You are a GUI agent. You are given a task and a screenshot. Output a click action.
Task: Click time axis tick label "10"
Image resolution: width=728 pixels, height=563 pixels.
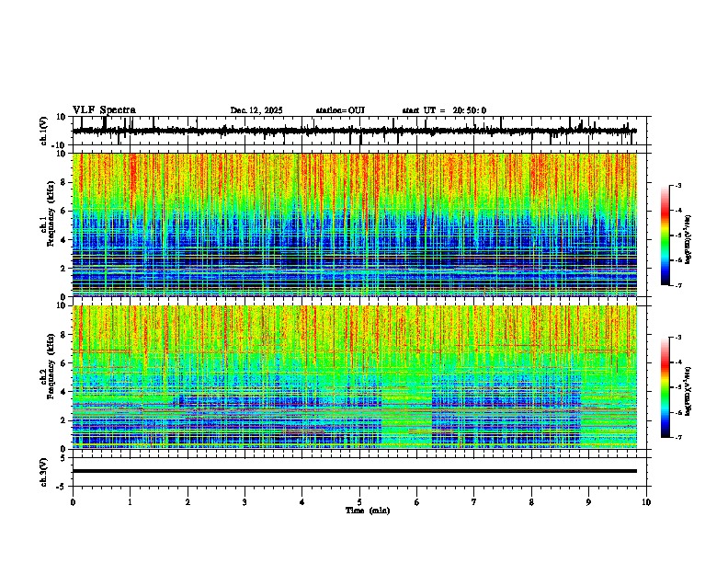coord(646,502)
